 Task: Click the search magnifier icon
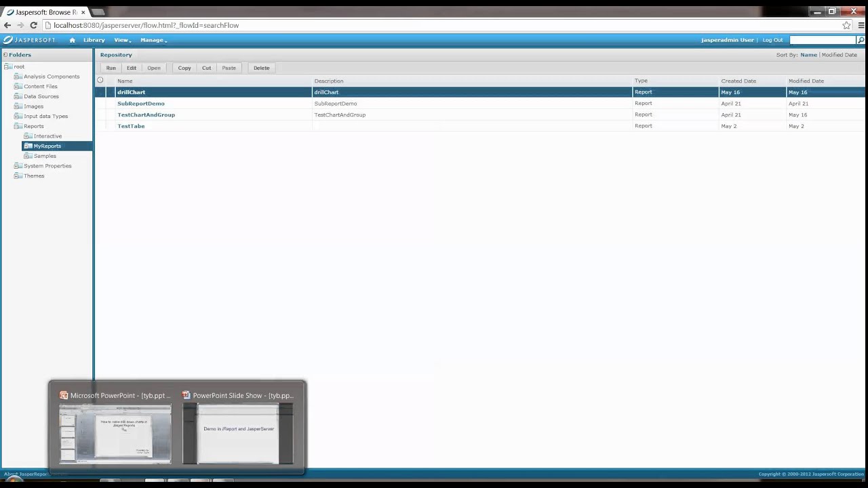click(861, 40)
